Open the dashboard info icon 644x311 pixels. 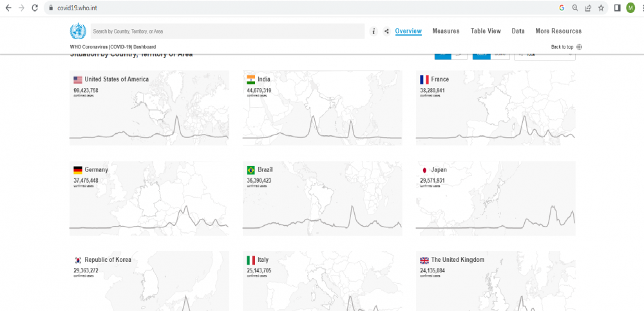click(x=374, y=32)
